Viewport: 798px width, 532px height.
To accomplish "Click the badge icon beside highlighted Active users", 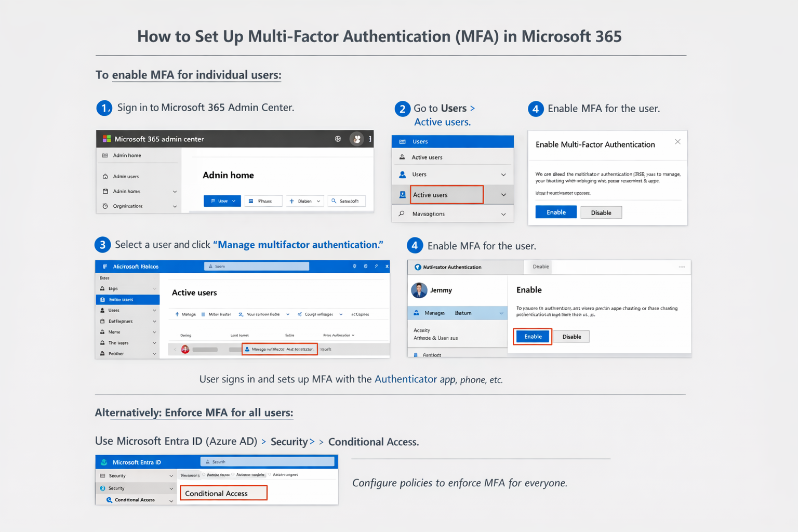I will point(403,195).
